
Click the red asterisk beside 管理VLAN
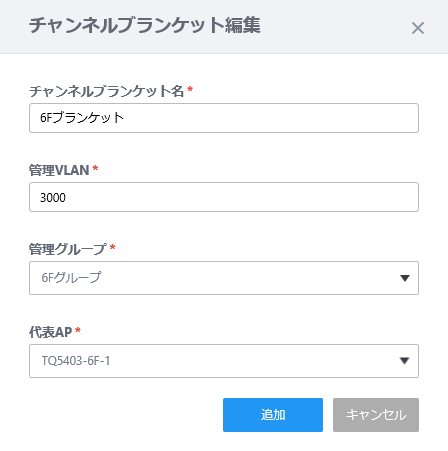[95, 168]
